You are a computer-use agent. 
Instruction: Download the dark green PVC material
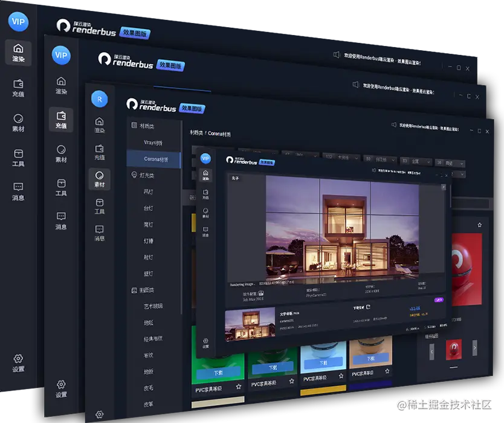pos(273,367)
